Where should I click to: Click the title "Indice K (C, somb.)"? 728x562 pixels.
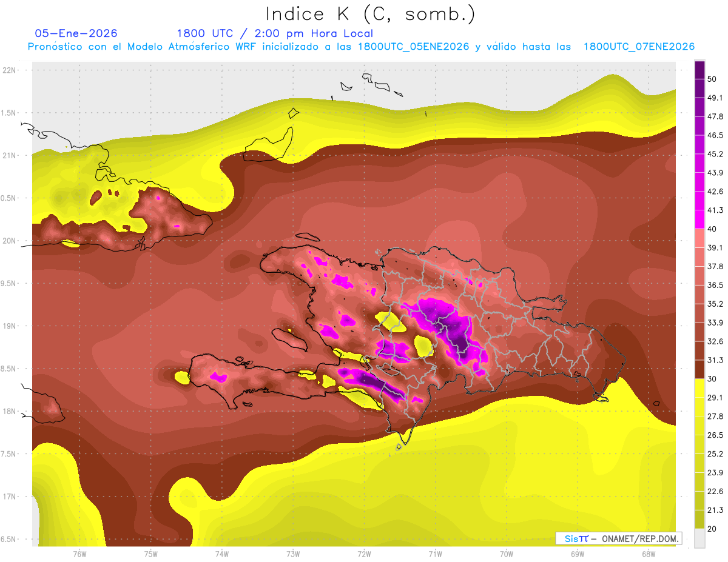370,14
